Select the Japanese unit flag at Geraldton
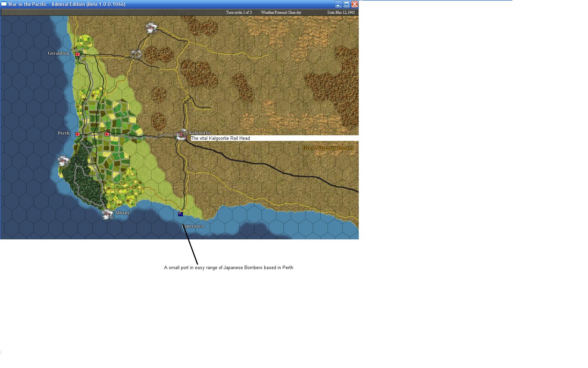Viewport: 588px width, 368px height. point(78,54)
